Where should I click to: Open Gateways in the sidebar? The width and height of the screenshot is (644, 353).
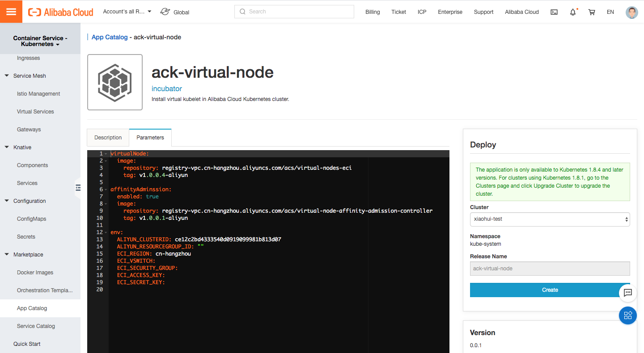[x=29, y=130]
